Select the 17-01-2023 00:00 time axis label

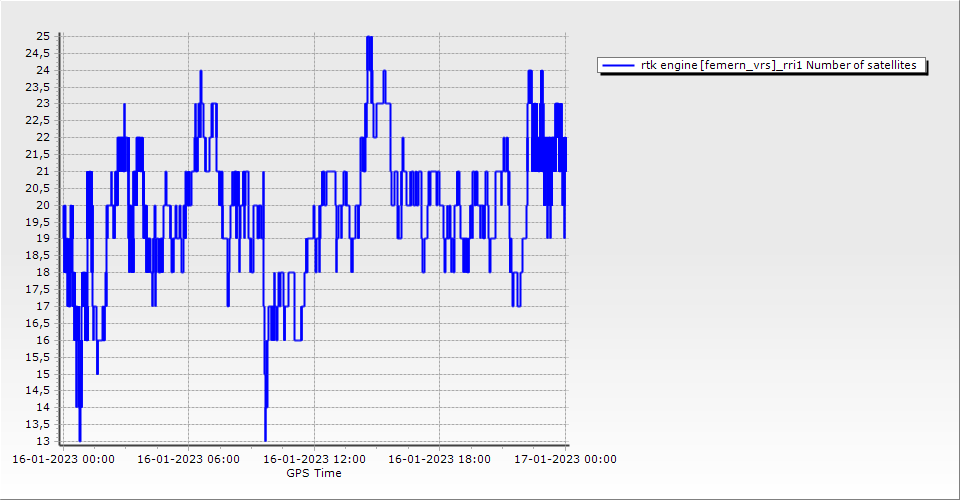point(565,460)
